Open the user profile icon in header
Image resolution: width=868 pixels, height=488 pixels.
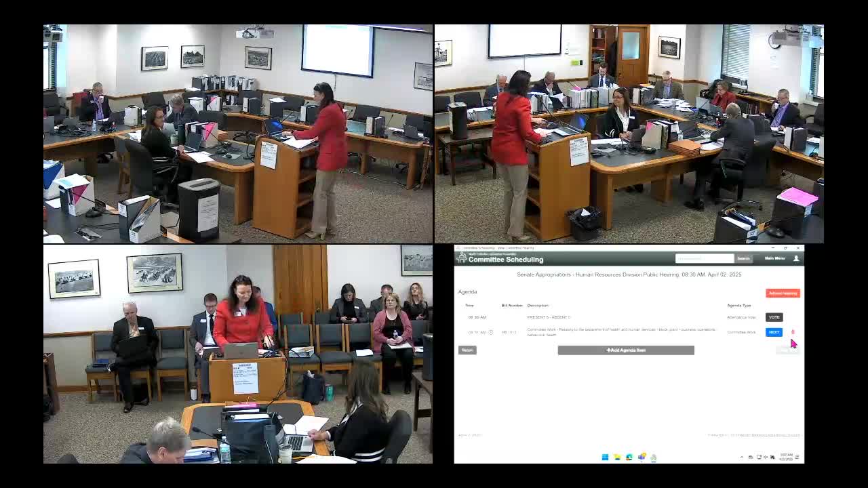[796, 258]
